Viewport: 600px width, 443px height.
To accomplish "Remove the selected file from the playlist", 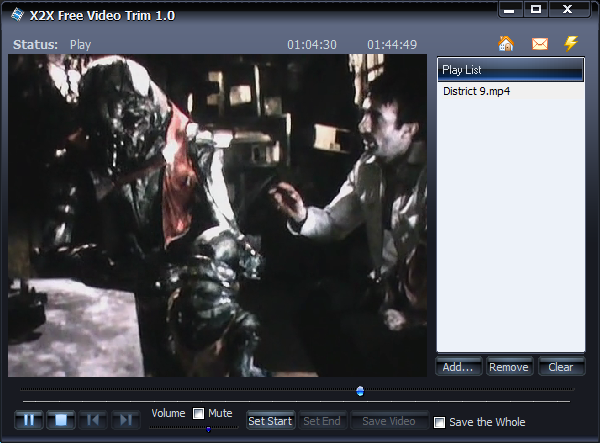I will coord(509,367).
